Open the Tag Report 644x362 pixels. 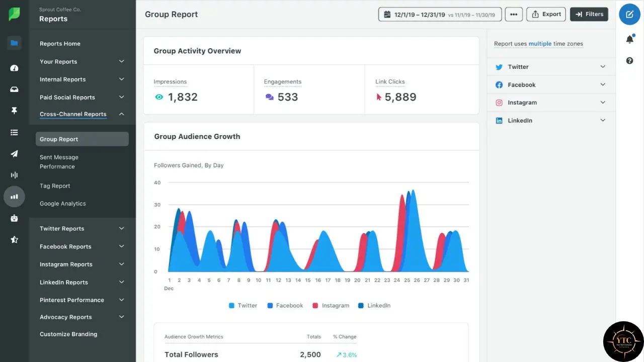pyautogui.click(x=55, y=186)
